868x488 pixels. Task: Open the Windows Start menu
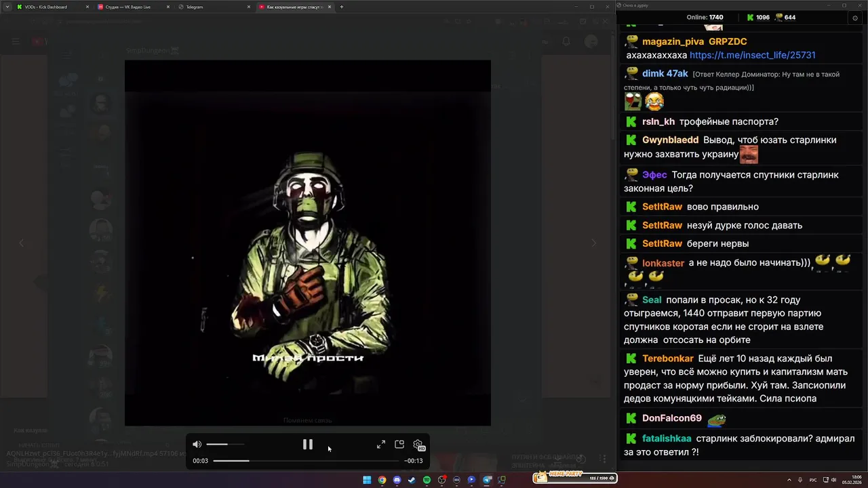pyautogui.click(x=367, y=480)
